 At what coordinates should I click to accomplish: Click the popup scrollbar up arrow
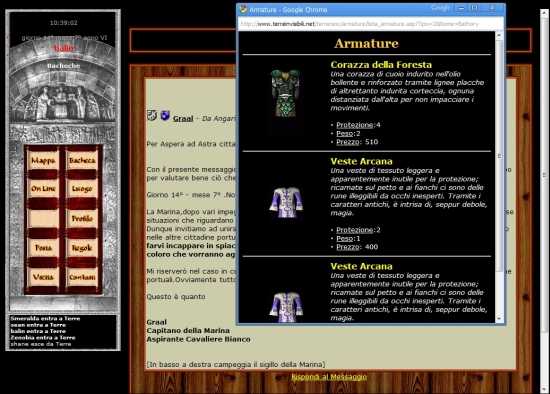point(499,35)
